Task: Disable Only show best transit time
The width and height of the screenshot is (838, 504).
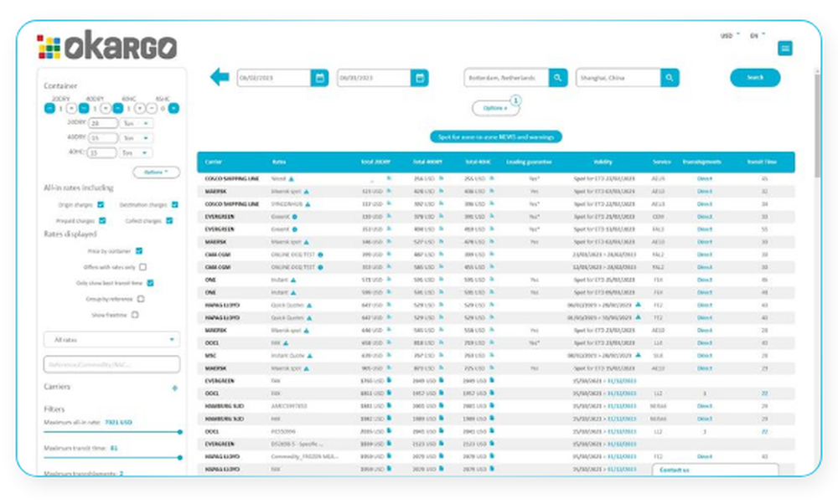Action: point(150,283)
